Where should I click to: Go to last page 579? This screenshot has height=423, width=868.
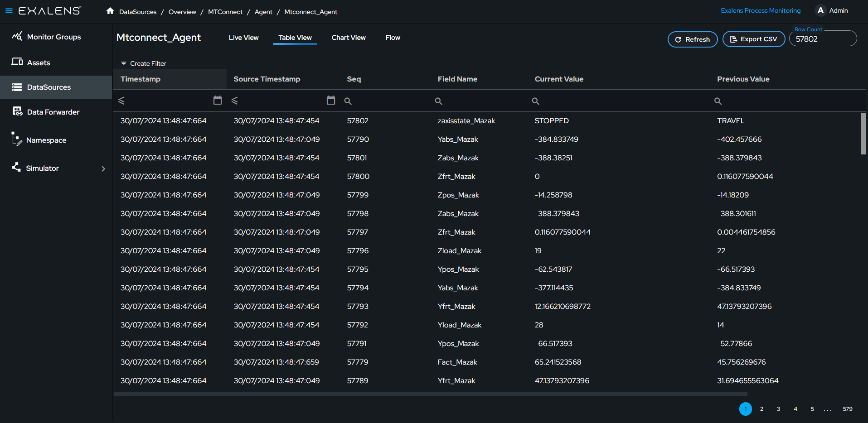click(x=848, y=409)
